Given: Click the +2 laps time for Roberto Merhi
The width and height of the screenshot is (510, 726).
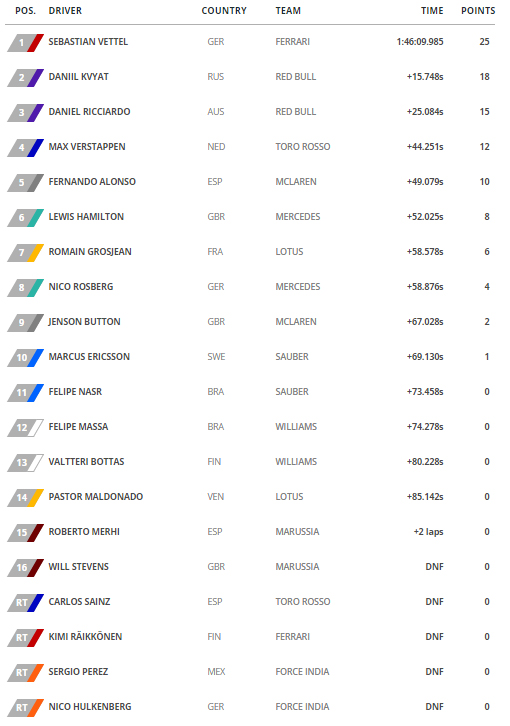Looking at the screenshot, I should pos(428,532).
